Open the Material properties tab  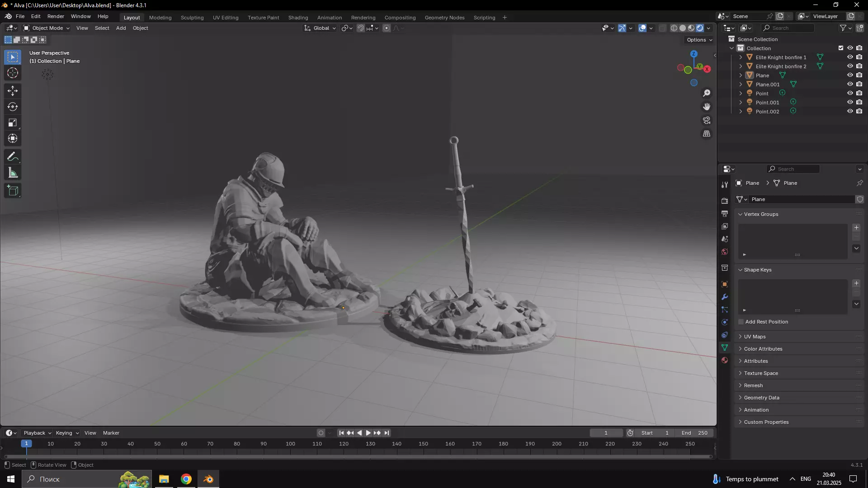[725, 360]
